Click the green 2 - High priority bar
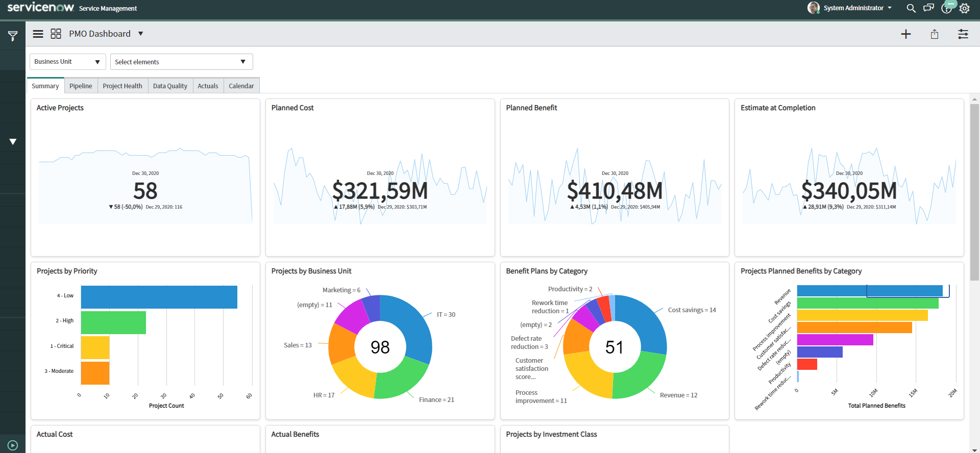Screen dimensions: 980x453 point(113,322)
